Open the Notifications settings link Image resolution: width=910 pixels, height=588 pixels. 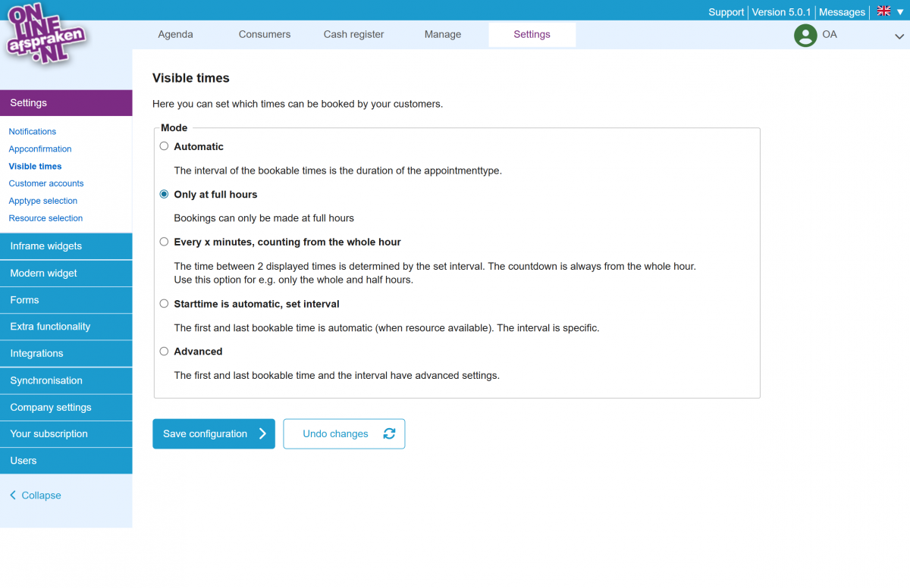point(33,132)
